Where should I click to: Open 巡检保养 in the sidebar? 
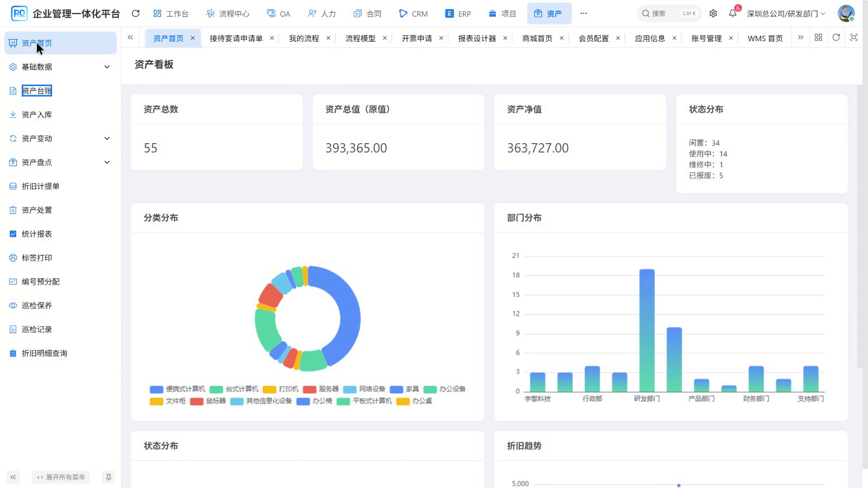click(x=60, y=305)
